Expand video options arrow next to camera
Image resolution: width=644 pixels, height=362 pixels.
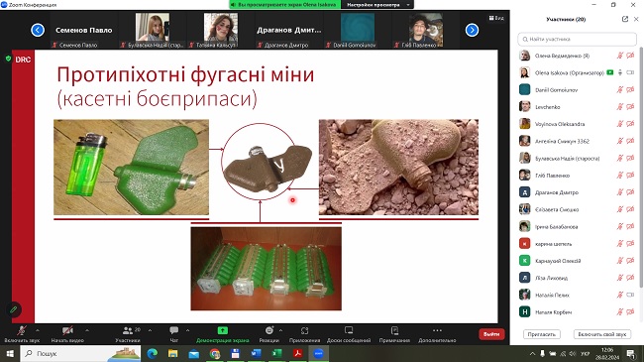87,330
